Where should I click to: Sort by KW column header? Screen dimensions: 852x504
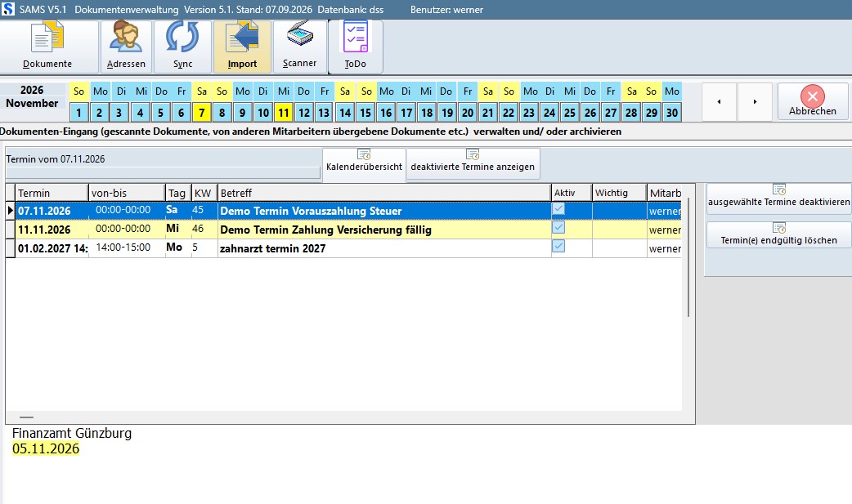point(204,193)
